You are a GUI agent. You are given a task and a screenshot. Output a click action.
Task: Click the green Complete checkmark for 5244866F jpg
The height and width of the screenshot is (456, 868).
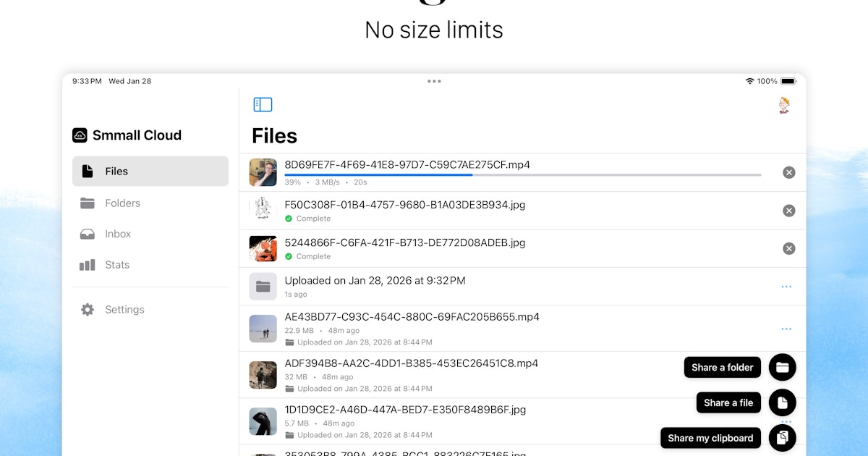pyautogui.click(x=289, y=256)
